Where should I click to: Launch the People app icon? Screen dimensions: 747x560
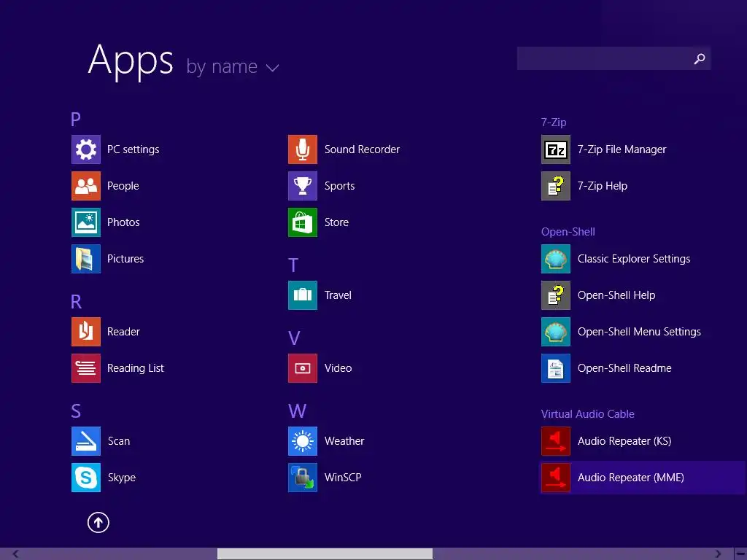click(x=86, y=186)
